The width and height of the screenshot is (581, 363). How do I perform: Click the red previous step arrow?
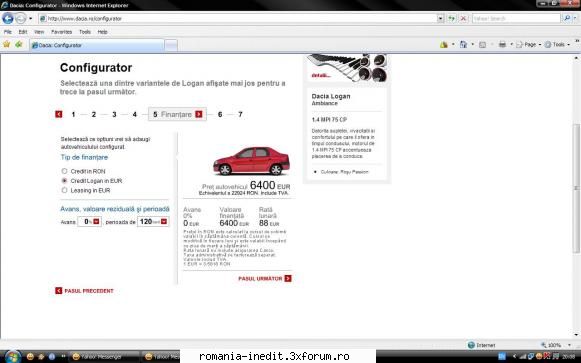tap(59, 114)
